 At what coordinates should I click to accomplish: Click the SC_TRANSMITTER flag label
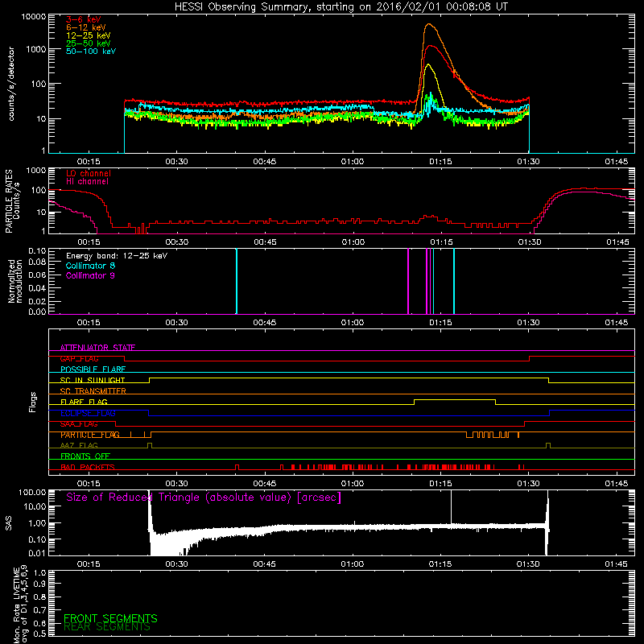pyautogui.click(x=93, y=391)
